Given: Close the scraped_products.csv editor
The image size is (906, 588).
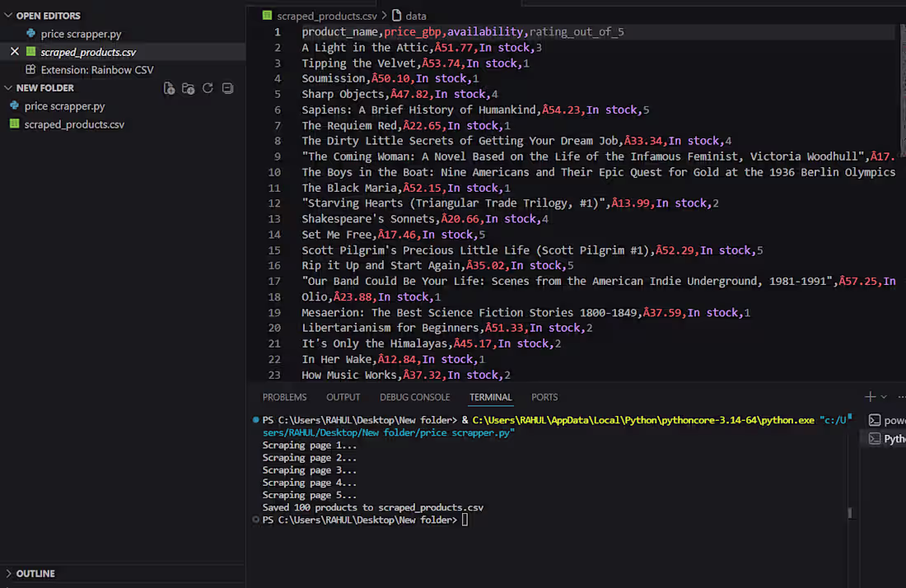Looking at the screenshot, I should pos(15,52).
